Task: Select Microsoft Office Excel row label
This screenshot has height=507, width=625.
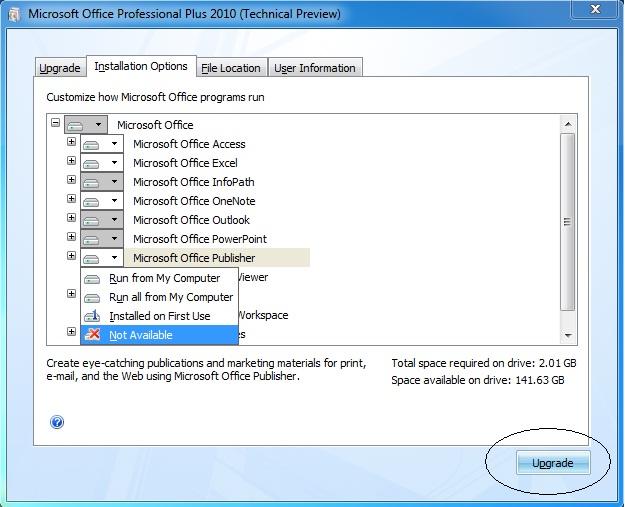Action: (x=185, y=163)
